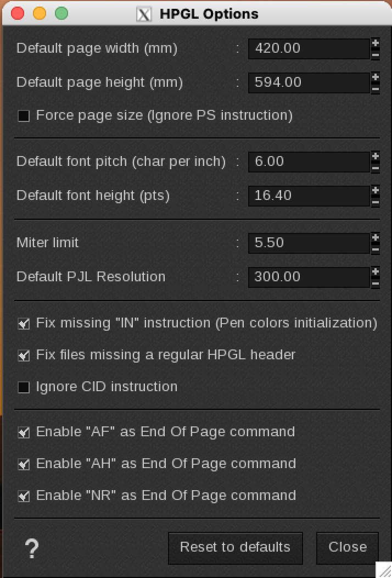The image size is (392, 578).
Task: Toggle Fix files missing regular HPGL header
Action: [24, 355]
